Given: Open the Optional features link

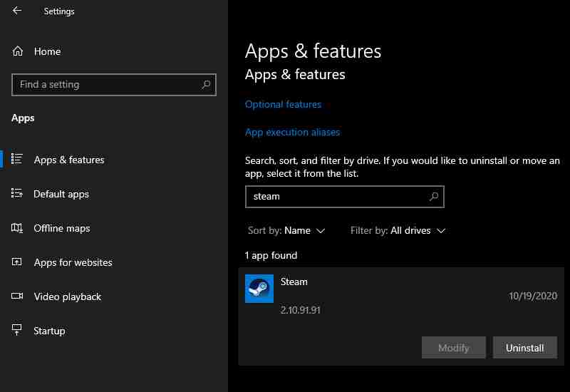Looking at the screenshot, I should (x=283, y=104).
